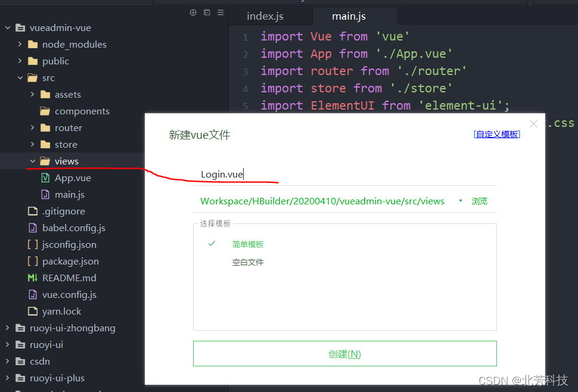
Task: Select babel.config.js in the file tree
Action: point(74,228)
